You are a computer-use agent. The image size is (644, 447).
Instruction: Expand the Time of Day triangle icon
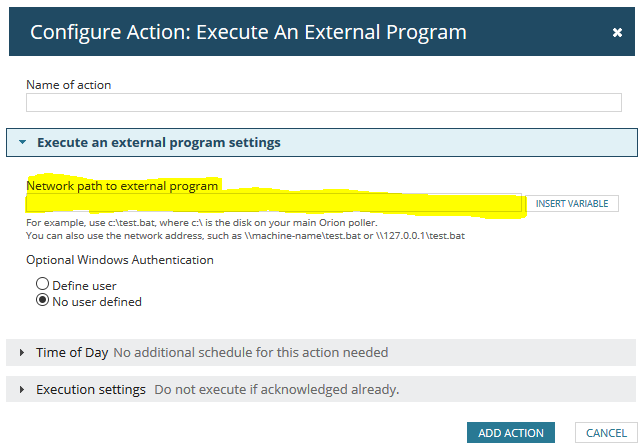pos(22,353)
